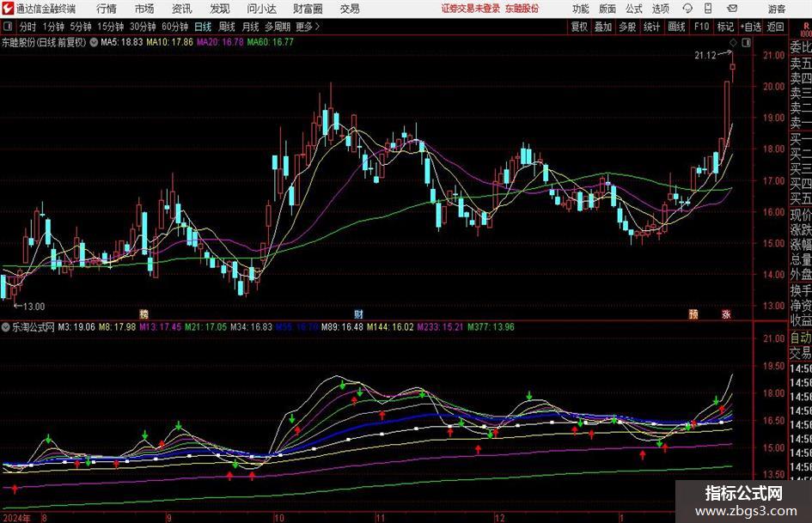Click the M3: 19.06 indicator value
The image size is (812, 523).
(76, 327)
